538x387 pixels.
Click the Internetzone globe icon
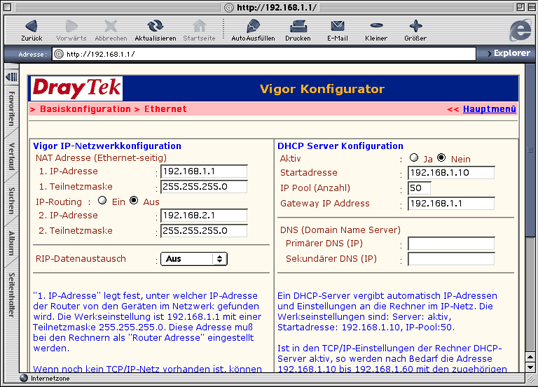(24, 378)
